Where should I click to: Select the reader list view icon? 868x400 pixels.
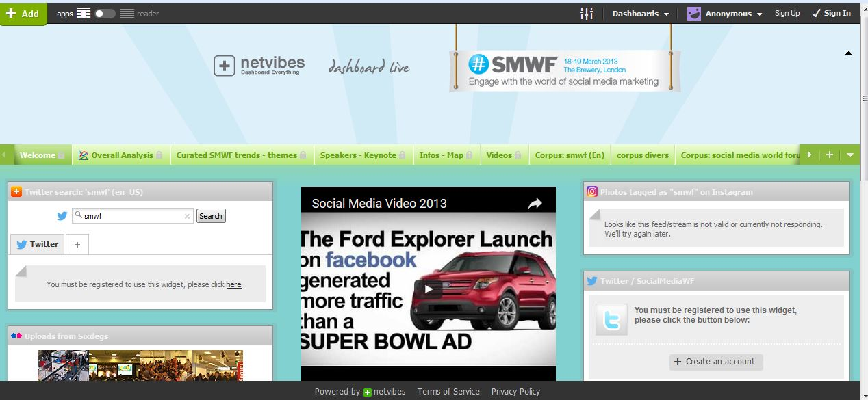pos(127,14)
